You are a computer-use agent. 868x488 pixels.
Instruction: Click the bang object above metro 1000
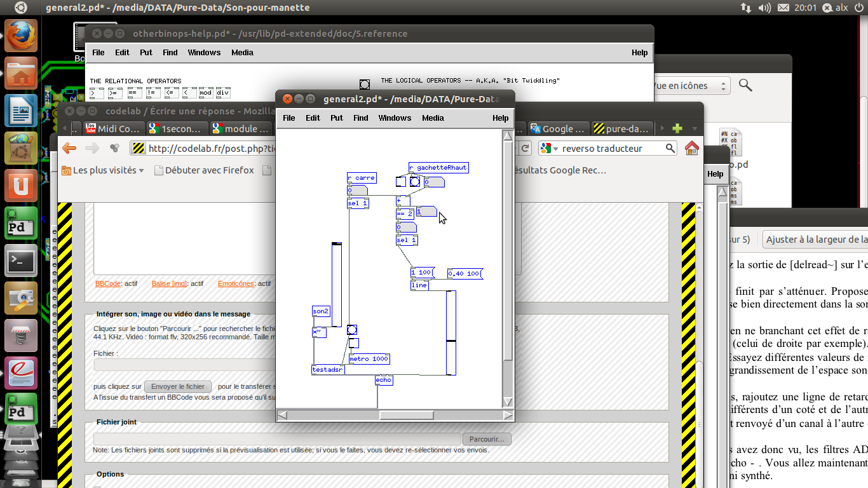coord(352,330)
